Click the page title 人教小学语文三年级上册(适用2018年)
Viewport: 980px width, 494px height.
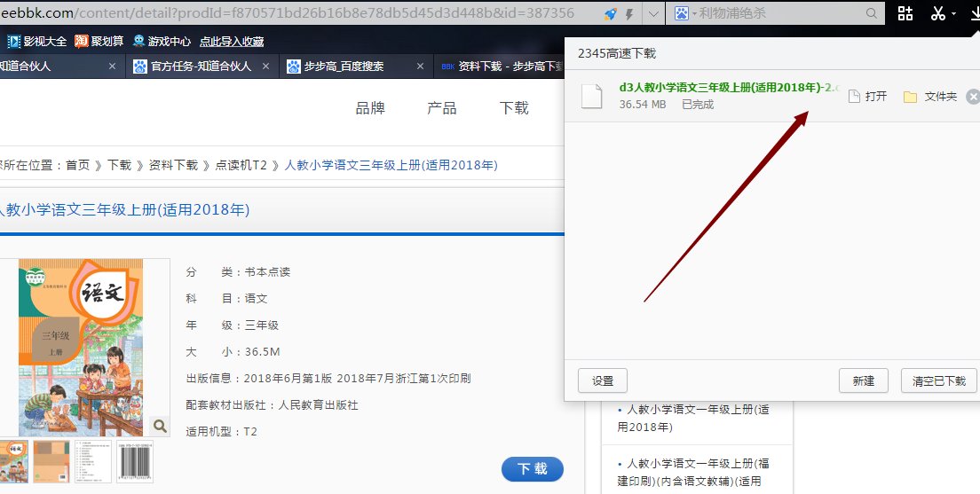click(125, 210)
